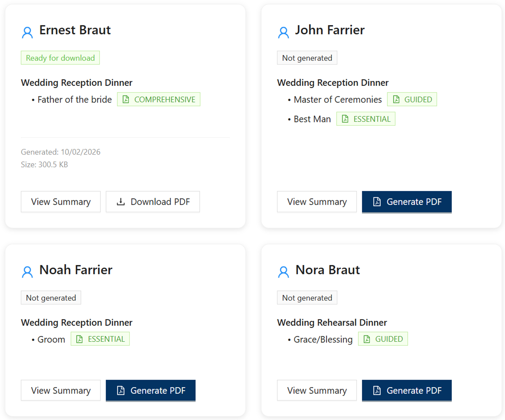505x420 pixels.
Task: Click the Ready for download status badge
Action: point(60,58)
